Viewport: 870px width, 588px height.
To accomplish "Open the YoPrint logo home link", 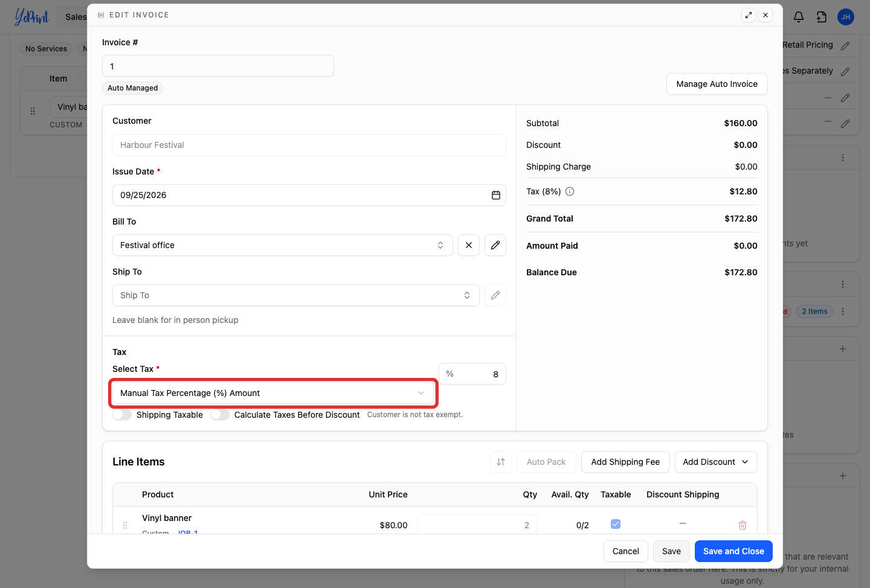I will pyautogui.click(x=31, y=17).
